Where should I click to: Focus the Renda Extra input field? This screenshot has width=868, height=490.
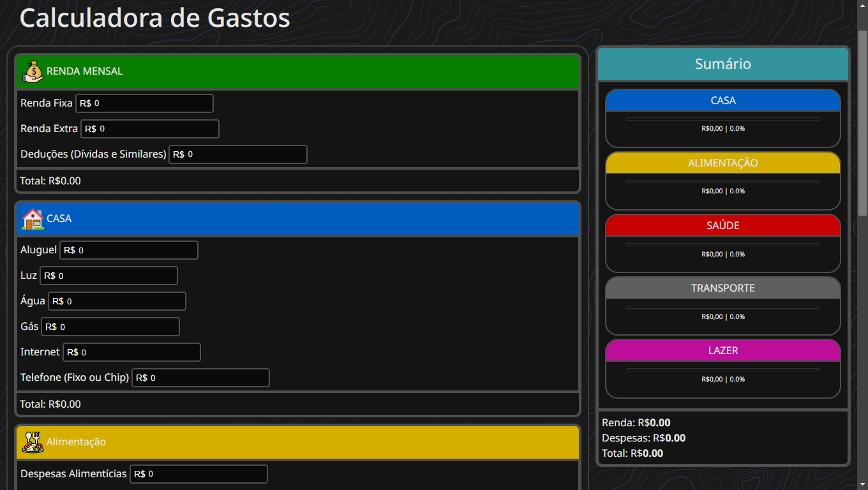[150, 129]
